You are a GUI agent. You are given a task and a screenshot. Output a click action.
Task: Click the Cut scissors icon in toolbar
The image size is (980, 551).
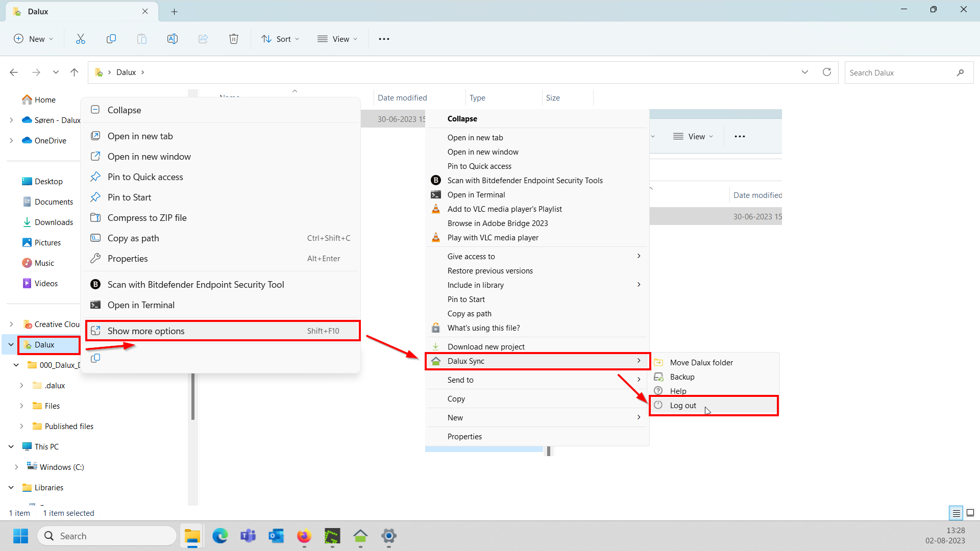[81, 39]
